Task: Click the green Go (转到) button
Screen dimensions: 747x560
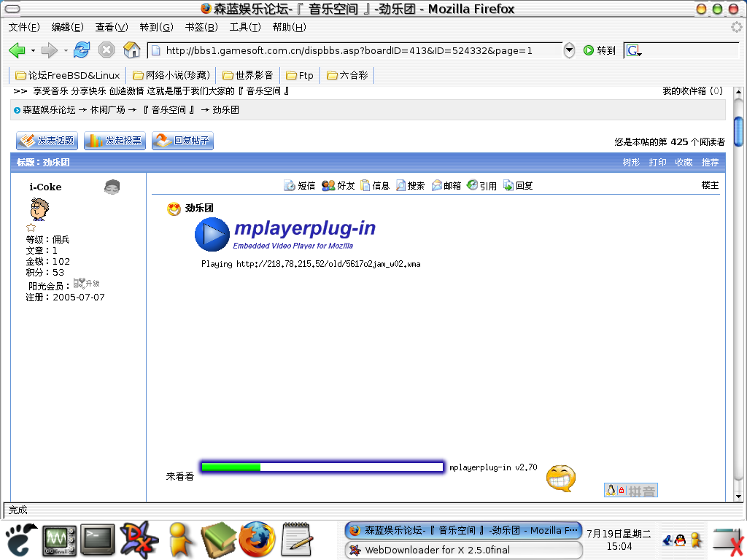Action: click(600, 50)
